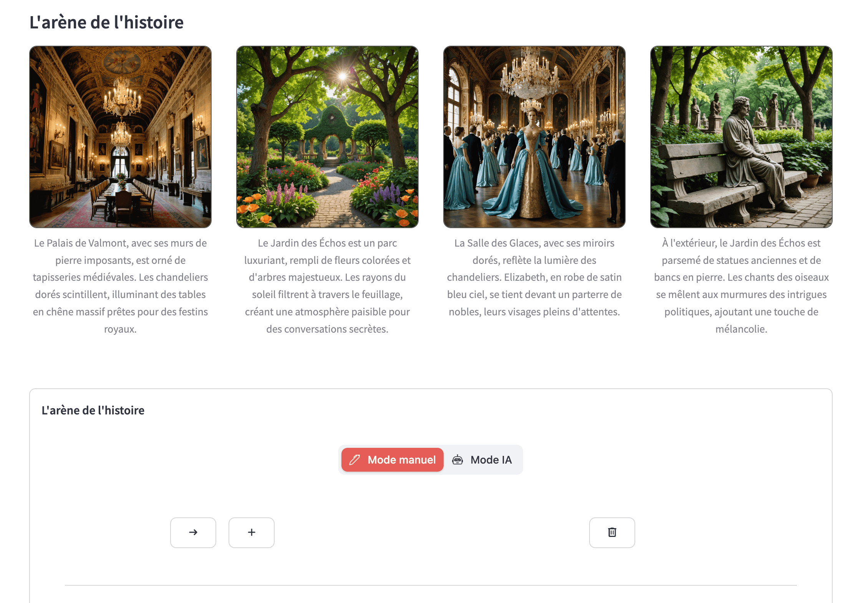
Task: Click the luxuriant park description caption
Action: pyautogui.click(x=327, y=286)
